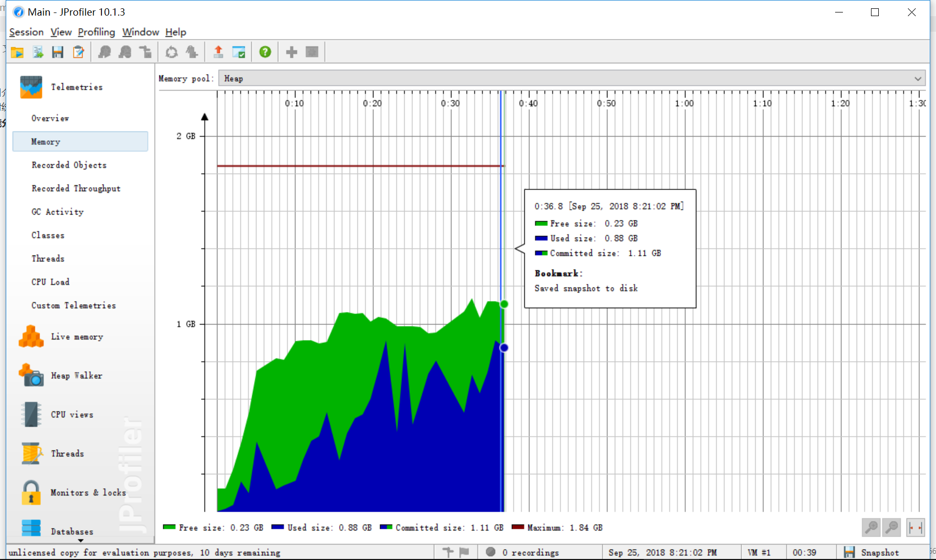Click the green point on the graph
Screen dimensions: 936x560
pyautogui.click(x=504, y=304)
